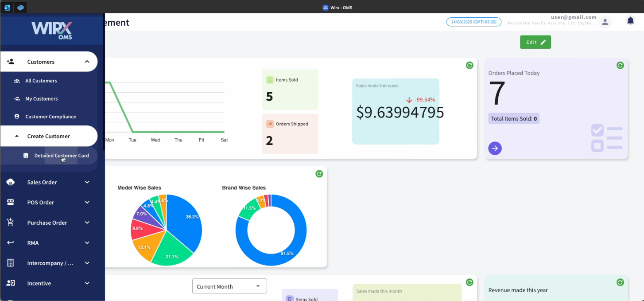Open Customer Compliance page

[50, 117]
